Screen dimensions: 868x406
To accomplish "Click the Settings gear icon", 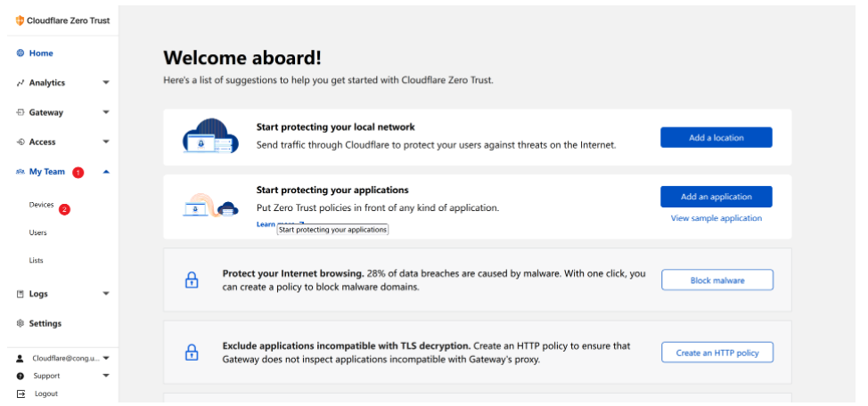I will click(x=20, y=323).
